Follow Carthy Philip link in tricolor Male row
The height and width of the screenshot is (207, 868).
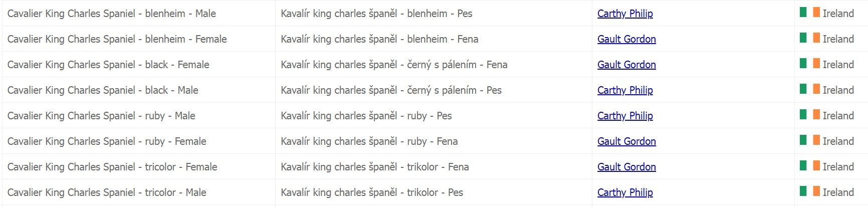click(x=625, y=192)
